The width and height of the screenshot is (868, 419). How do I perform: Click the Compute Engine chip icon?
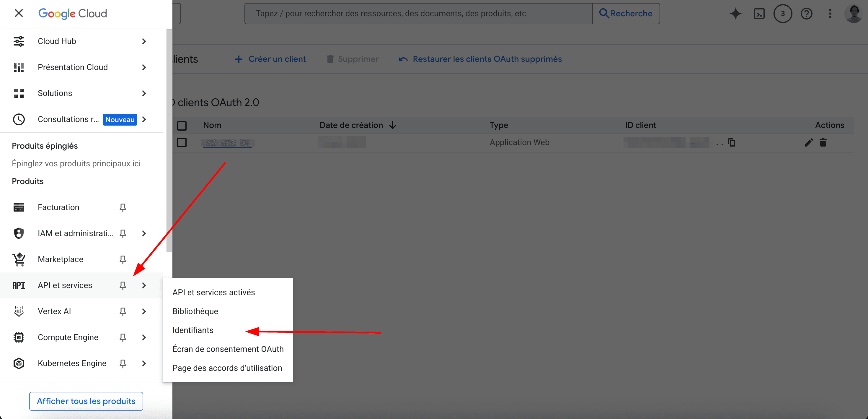[x=19, y=337]
